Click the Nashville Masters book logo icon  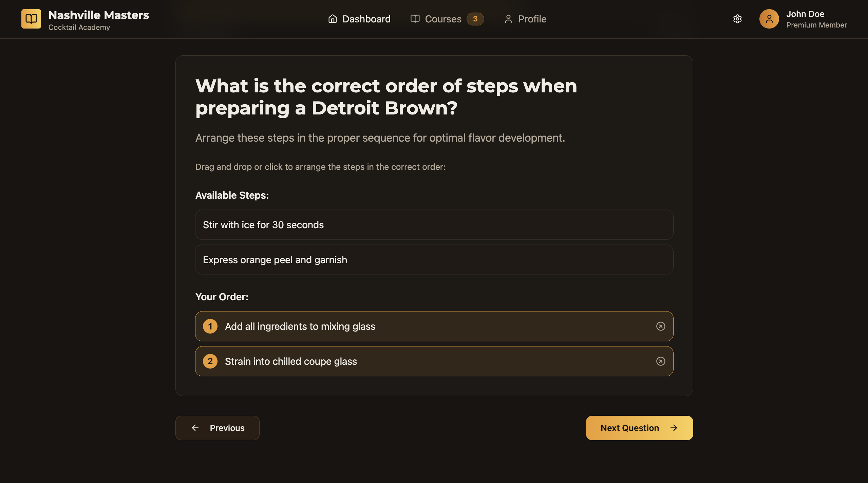31,19
